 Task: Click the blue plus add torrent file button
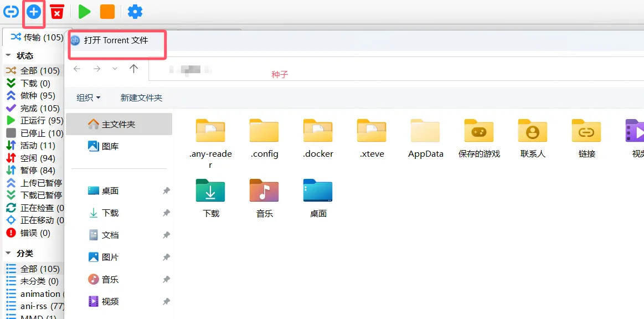tap(34, 11)
